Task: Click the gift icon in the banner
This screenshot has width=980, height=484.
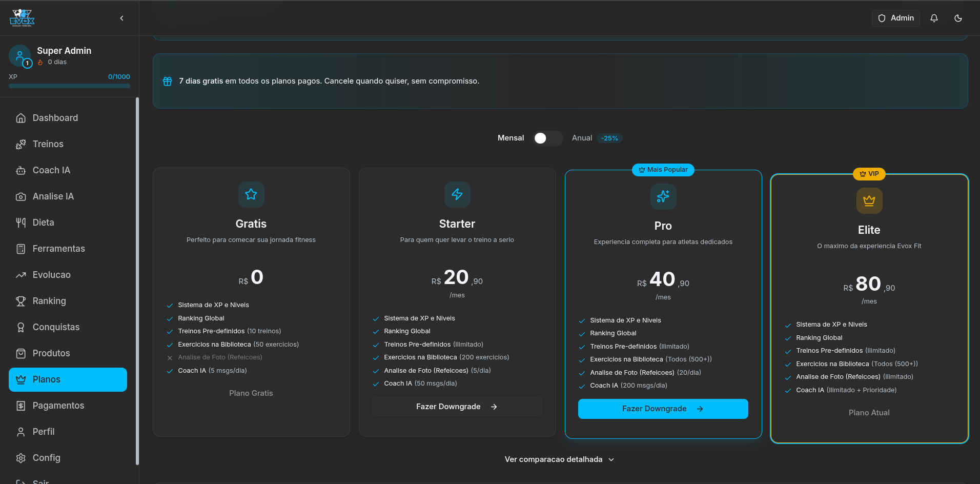Action: tap(167, 81)
